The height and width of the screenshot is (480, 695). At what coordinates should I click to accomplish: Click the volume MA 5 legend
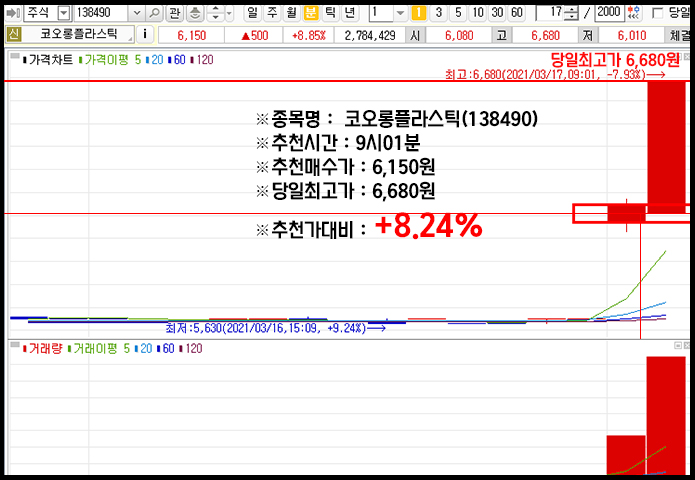click(x=126, y=348)
